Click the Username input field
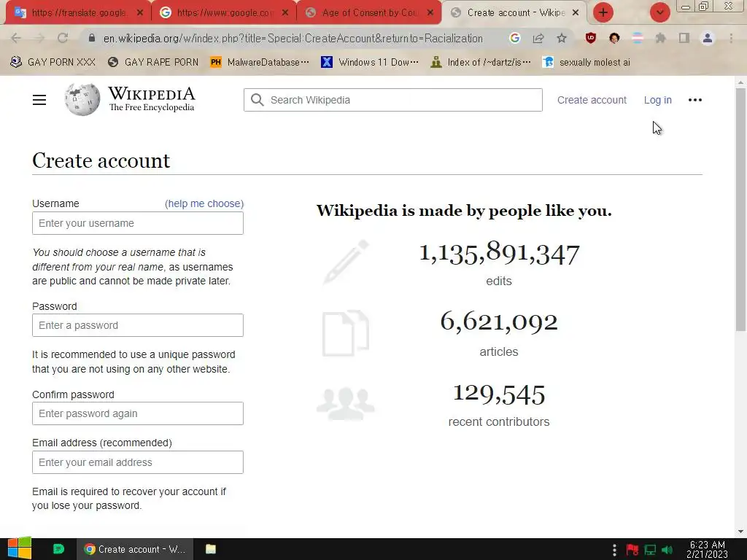The width and height of the screenshot is (747, 560). click(x=138, y=223)
